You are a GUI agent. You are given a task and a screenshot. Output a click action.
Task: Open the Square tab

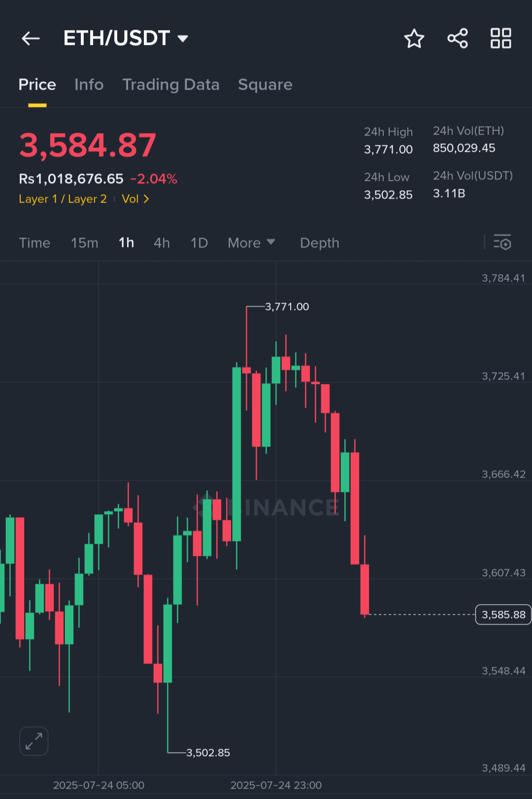265,85
